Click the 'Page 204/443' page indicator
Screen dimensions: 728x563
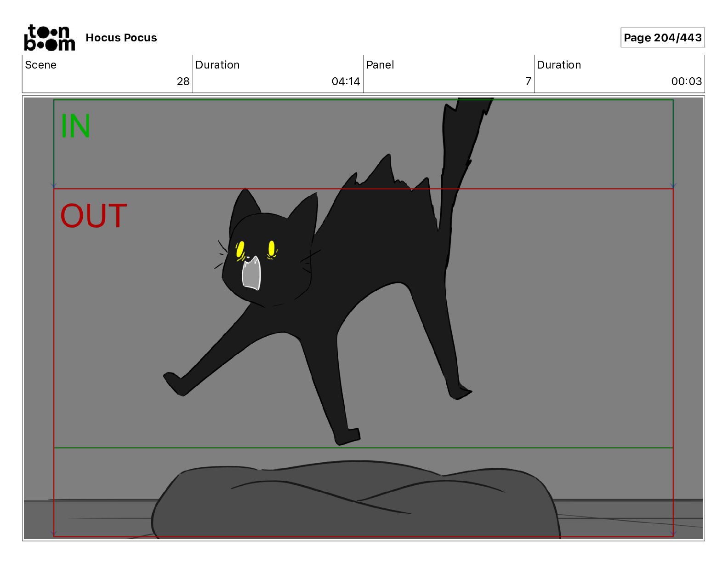point(662,38)
